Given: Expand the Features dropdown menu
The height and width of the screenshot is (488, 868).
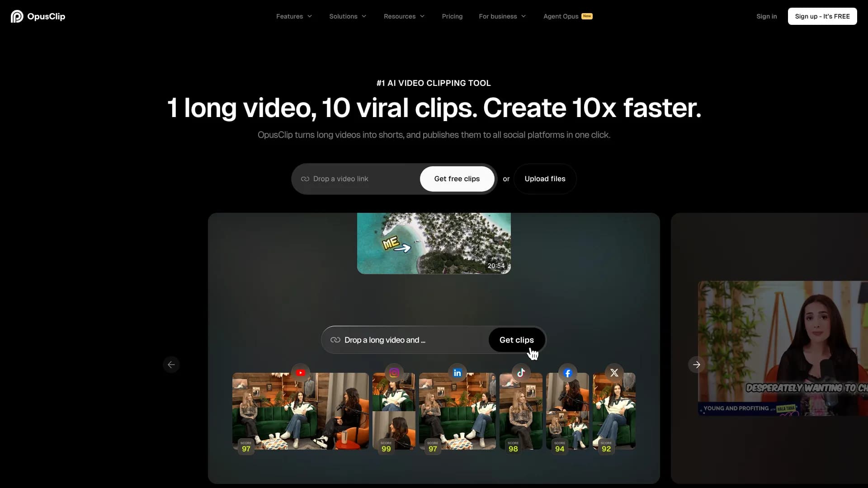Looking at the screenshot, I should (294, 16).
